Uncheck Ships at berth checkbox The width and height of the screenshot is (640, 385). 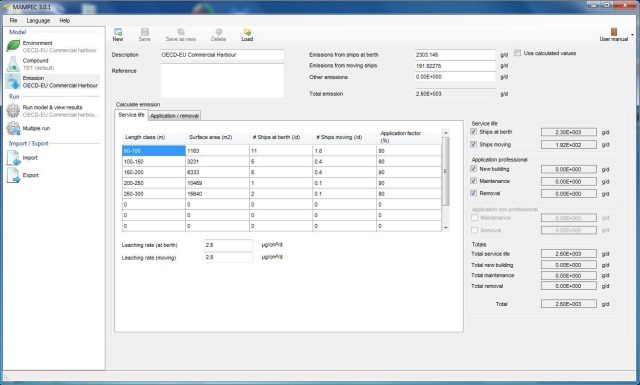coord(473,132)
